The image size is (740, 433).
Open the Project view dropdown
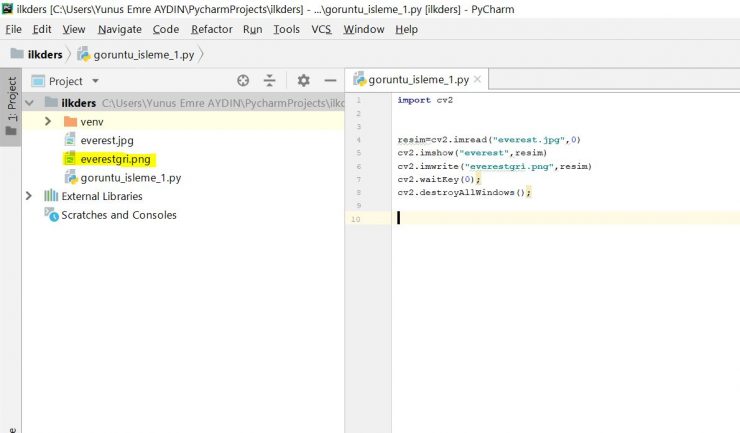pyautogui.click(x=95, y=81)
